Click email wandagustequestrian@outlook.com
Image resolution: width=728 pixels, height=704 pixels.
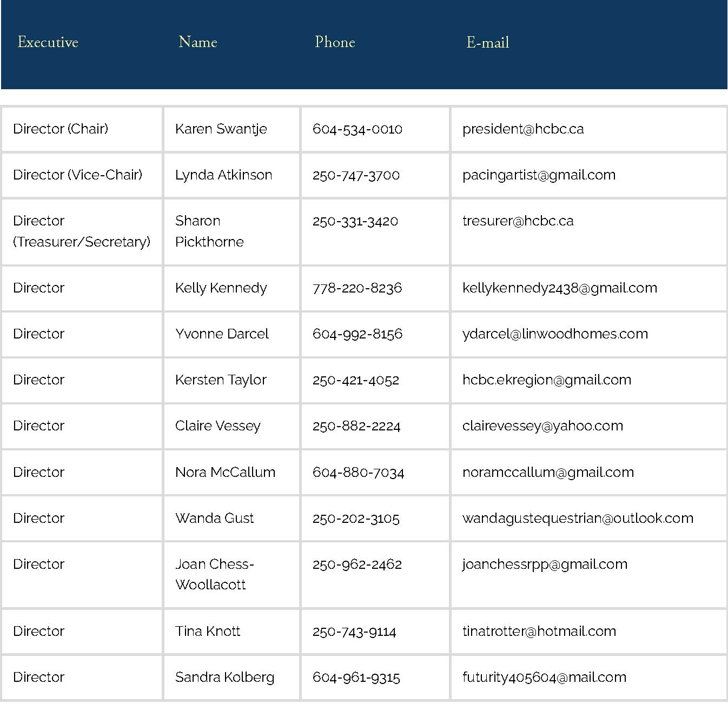pos(578,518)
